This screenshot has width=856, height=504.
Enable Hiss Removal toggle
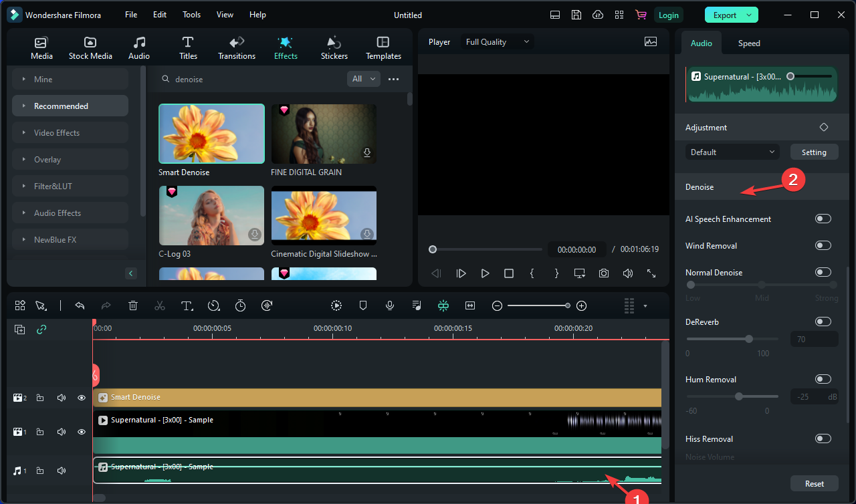(823, 438)
